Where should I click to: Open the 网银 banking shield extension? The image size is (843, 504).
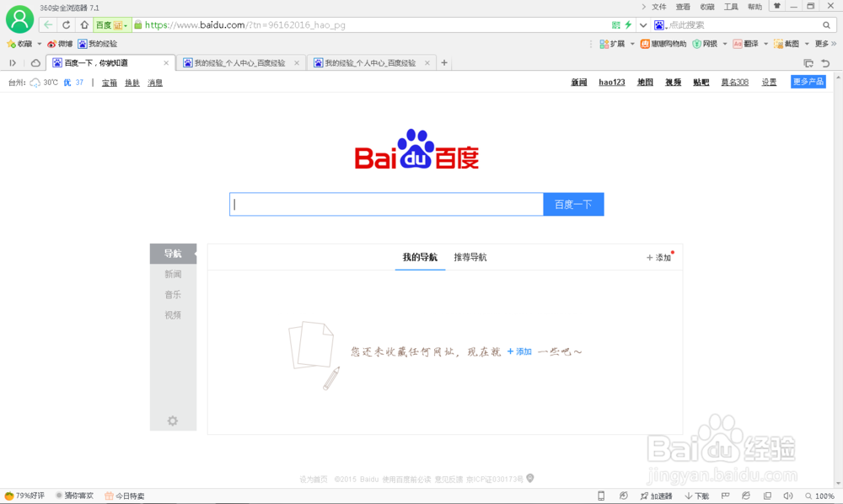tap(705, 44)
